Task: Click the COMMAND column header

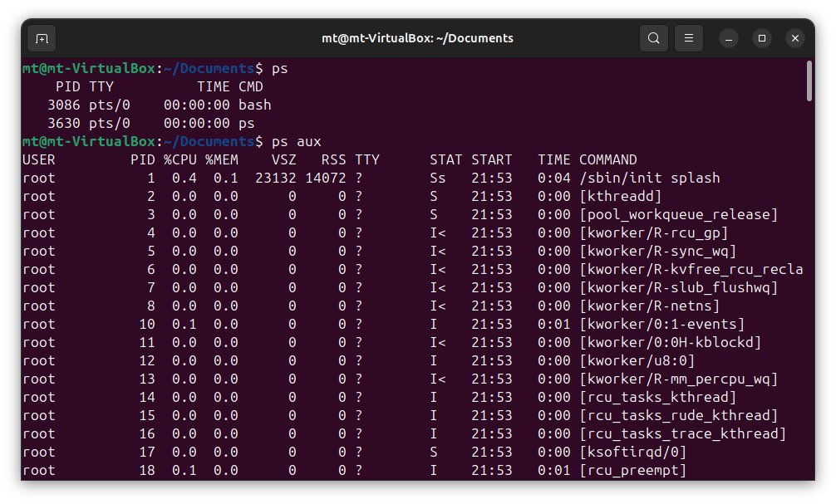Action: tap(607, 159)
